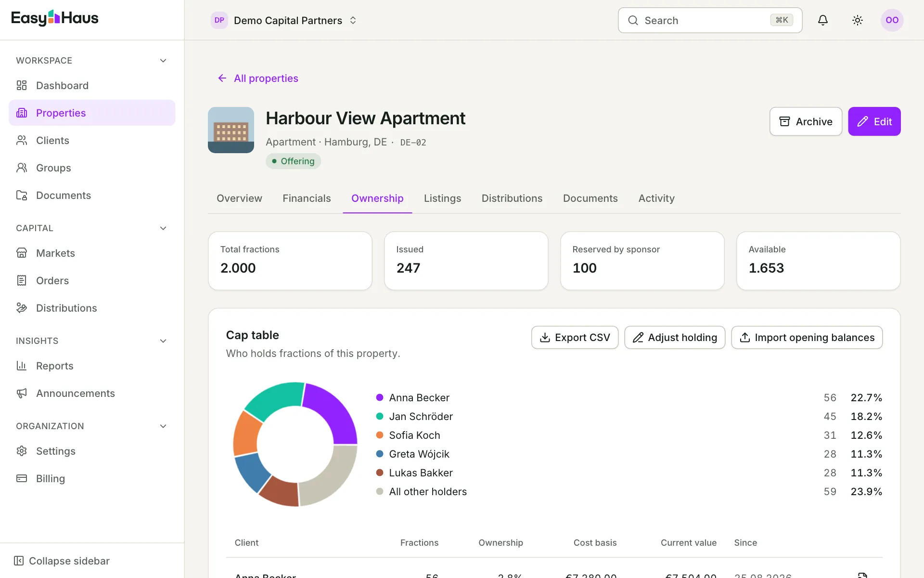Collapse the Capital section chevron

point(163,228)
